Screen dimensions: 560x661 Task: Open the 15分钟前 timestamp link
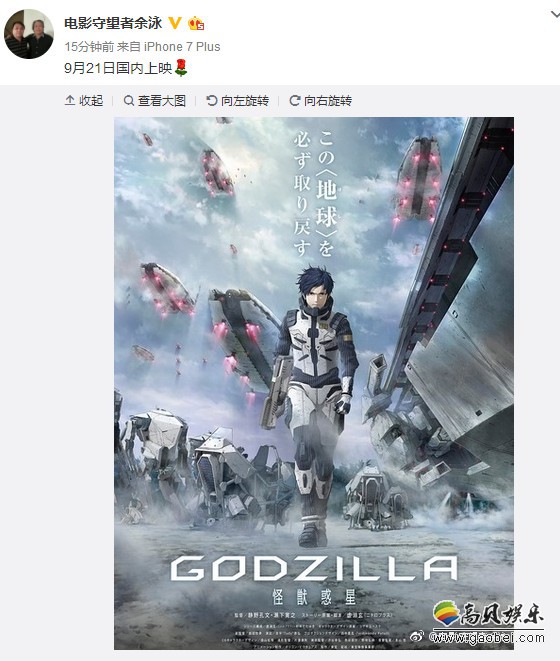click(x=89, y=46)
